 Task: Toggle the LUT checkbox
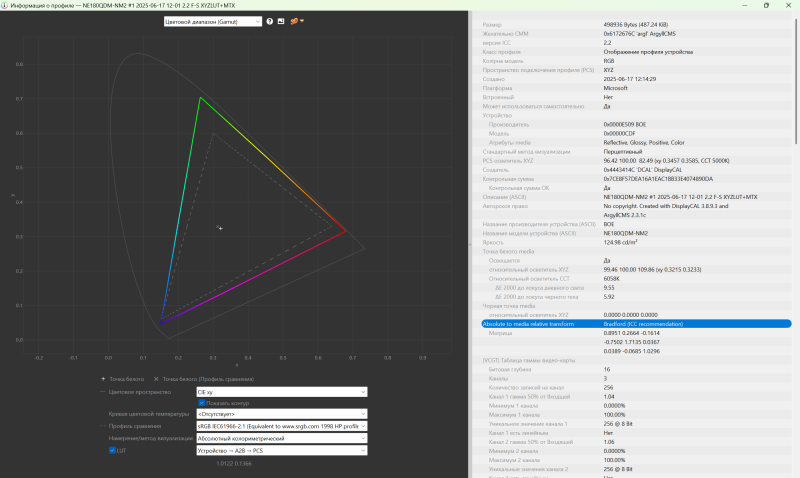[112, 451]
